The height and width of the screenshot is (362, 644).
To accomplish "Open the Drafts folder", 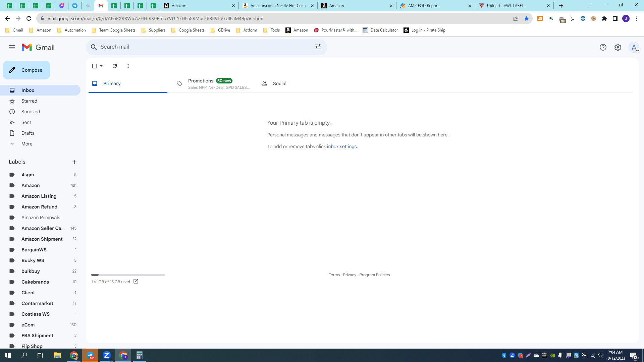I will tap(40, 133).
